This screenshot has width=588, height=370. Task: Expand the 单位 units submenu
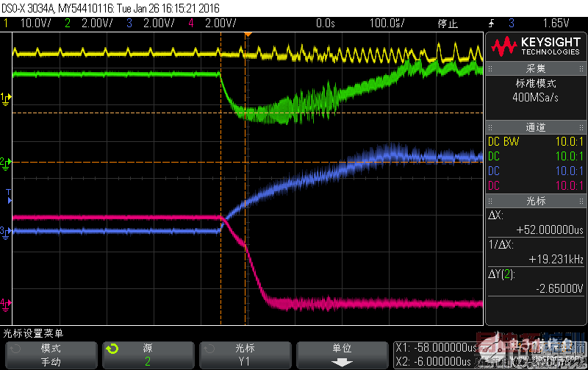click(343, 355)
